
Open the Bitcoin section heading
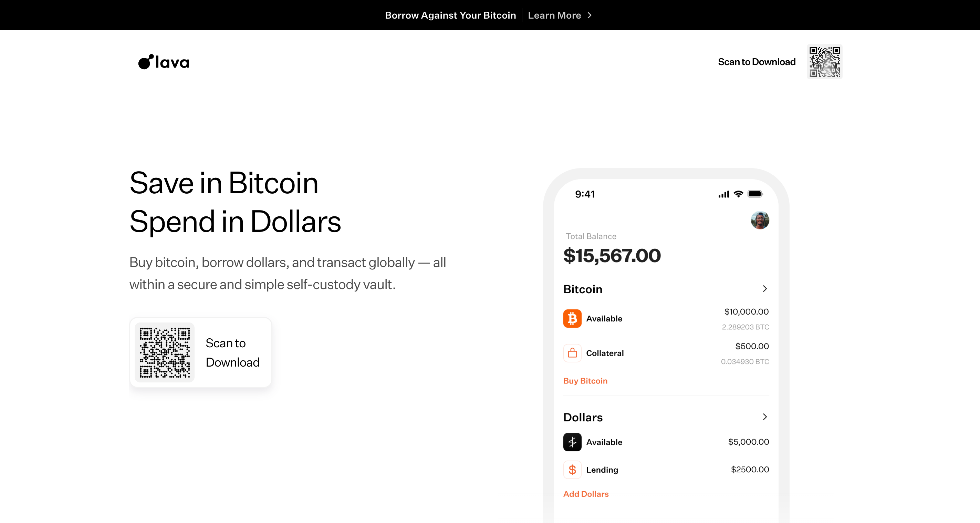[583, 289]
